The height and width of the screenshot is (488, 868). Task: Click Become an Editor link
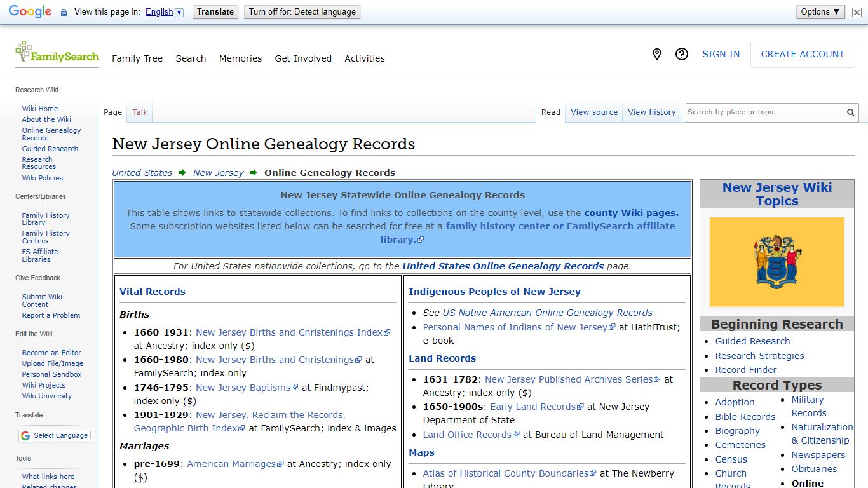tap(51, 353)
